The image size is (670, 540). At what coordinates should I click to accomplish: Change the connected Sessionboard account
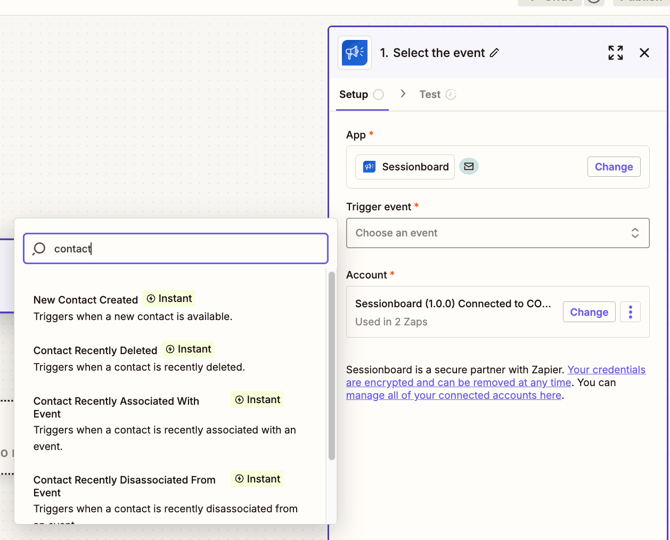[589, 312]
